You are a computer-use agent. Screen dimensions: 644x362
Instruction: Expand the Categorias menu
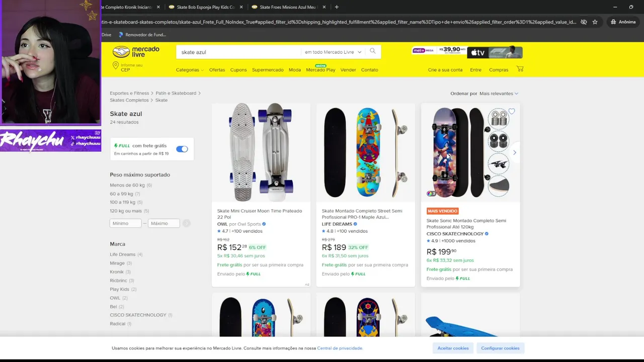click(x=190, y=70)
